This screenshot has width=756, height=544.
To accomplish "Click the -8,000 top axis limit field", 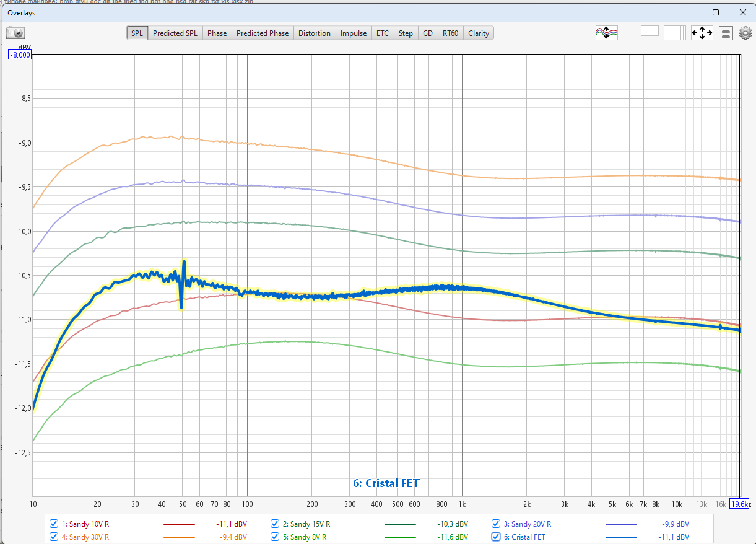I will [19, 55].
